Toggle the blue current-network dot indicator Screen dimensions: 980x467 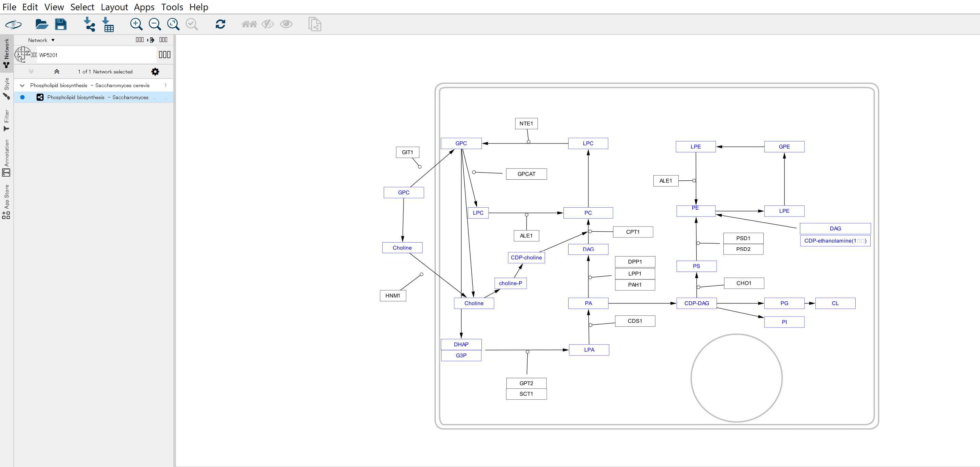click(23, 97)
